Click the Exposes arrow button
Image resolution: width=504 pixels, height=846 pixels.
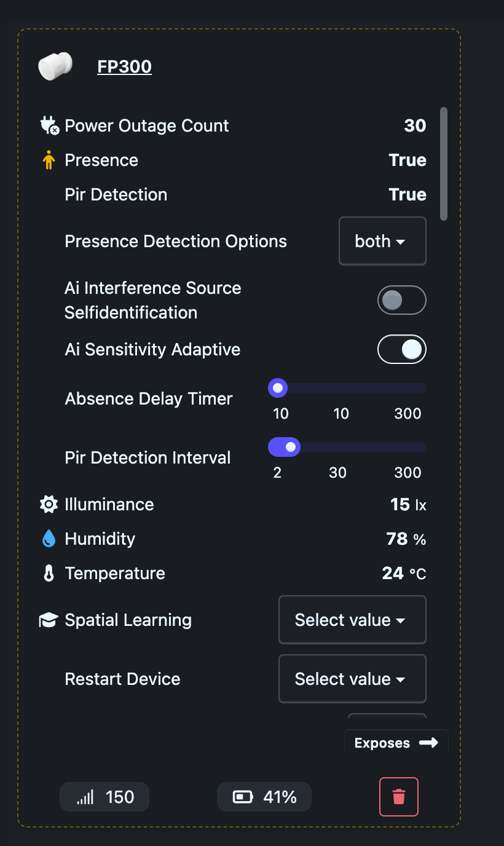[x=396, y=743]
